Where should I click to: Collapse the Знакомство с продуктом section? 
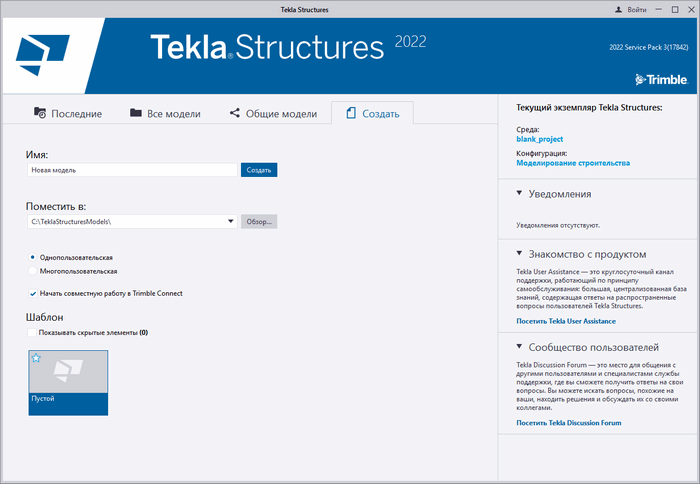[x=519, y=253]
